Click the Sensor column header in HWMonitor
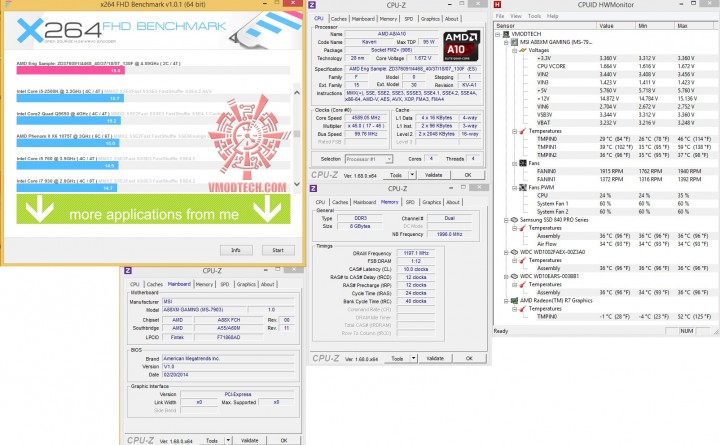The height and width of the screenshot is (445, 720). coord(545,26)
